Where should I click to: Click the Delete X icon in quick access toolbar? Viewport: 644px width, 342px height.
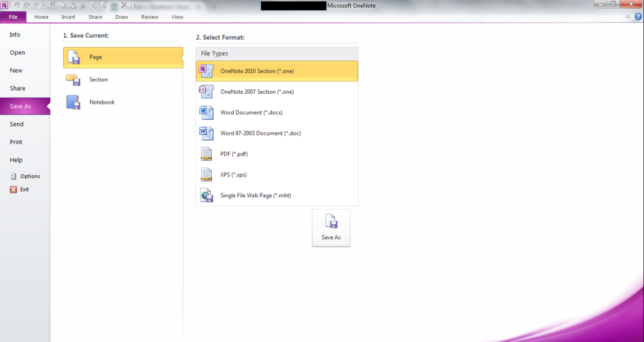click(x=124, y=5)
